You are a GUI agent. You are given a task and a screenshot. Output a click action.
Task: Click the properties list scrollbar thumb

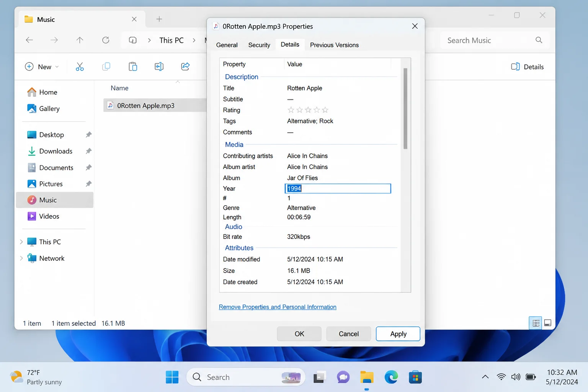tap(405, 109)
